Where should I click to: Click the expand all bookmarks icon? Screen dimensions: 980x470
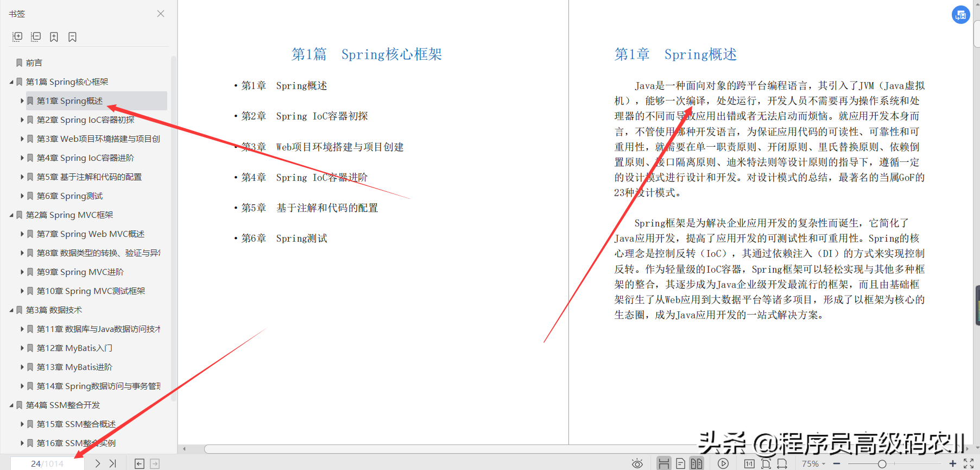point(17,37)
